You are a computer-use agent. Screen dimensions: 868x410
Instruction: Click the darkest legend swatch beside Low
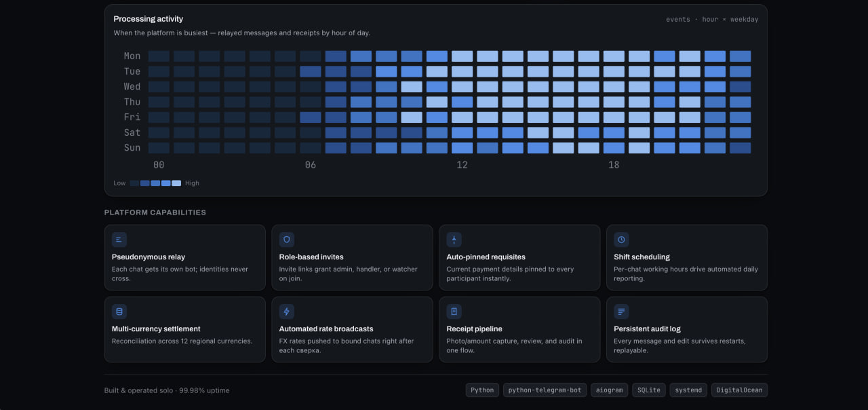pos(134,183)
